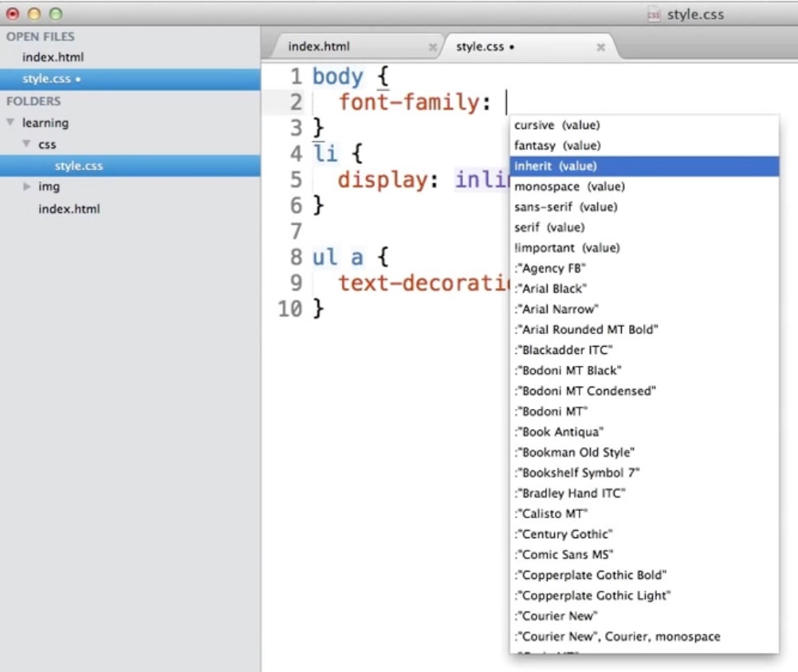Viewport: 798px width, 672px height.
Task: Select the style.css tab
Action: pos(480,47)
